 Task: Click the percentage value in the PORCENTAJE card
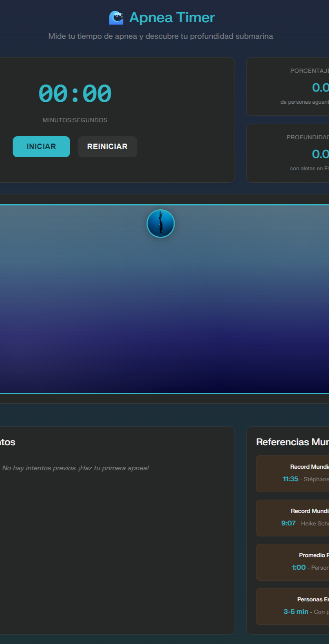coord(320,88)
